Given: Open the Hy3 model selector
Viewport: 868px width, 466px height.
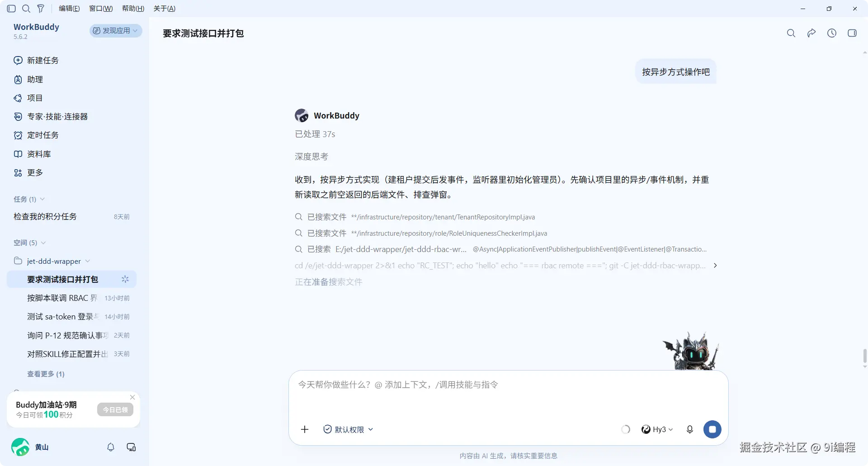Looking at the screenshot, I should (657, 429).
